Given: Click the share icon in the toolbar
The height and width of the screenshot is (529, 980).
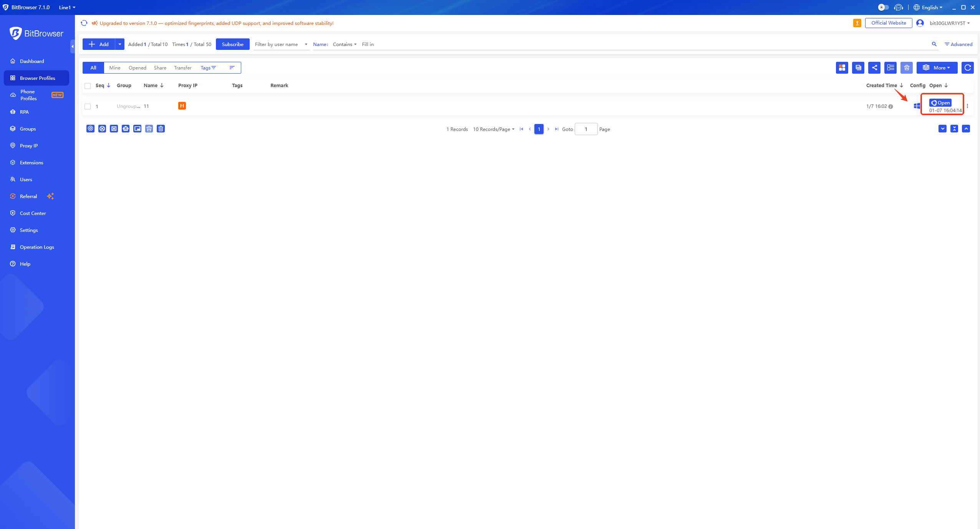Looking at the screenshot, I should pos(874,68).
